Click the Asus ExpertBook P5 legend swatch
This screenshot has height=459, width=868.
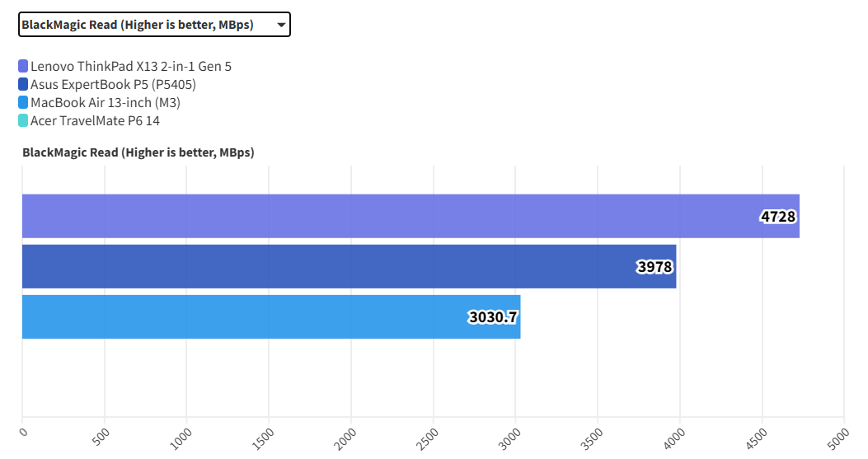[23, 84]
